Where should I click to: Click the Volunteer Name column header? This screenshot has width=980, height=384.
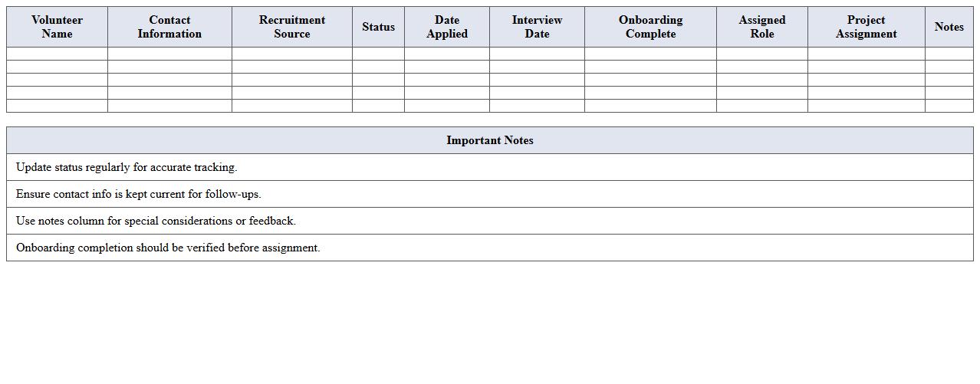coord(57,27)
